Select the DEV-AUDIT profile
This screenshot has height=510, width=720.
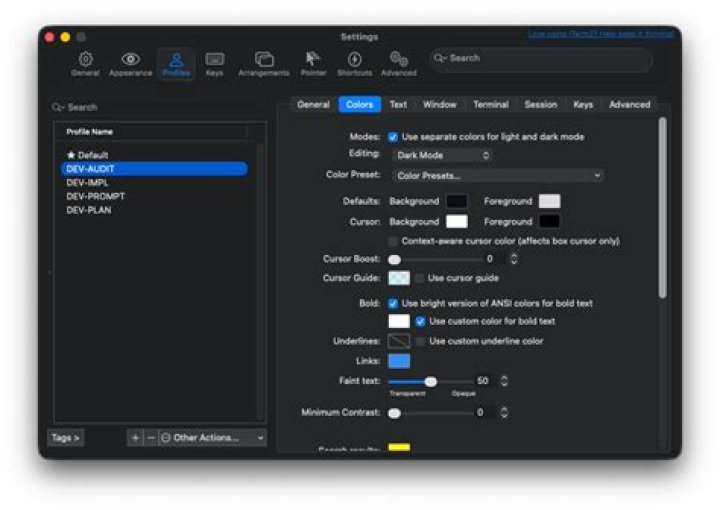154,168
